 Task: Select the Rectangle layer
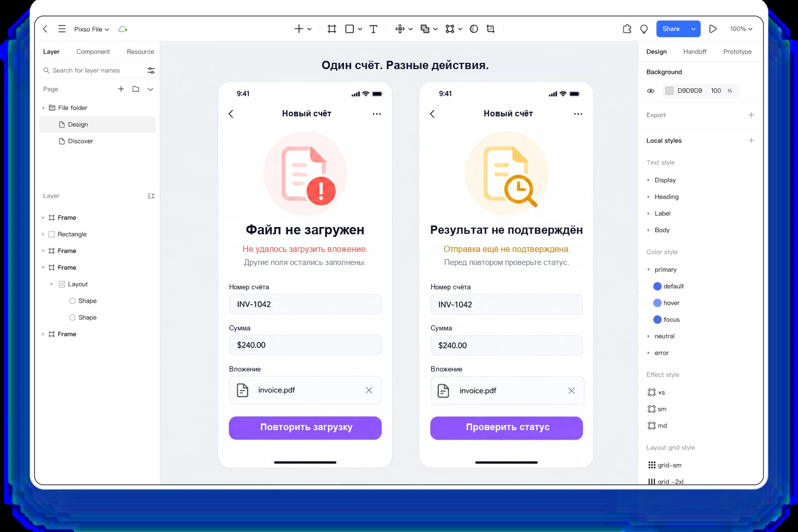pos(98,234)
